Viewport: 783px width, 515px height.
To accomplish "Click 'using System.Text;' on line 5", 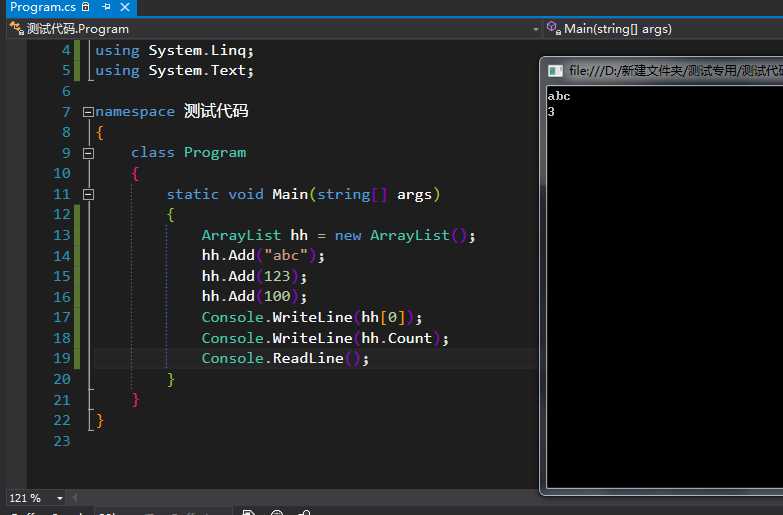I will tap(174, 70).
